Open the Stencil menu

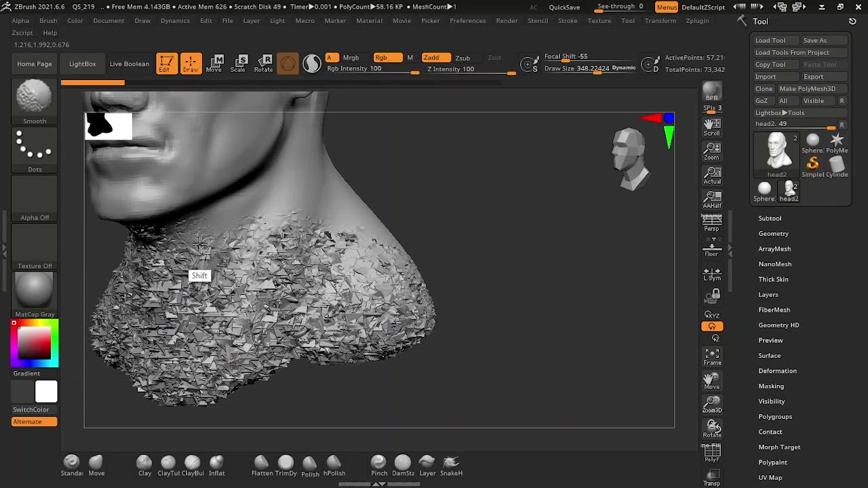(538, 20)
